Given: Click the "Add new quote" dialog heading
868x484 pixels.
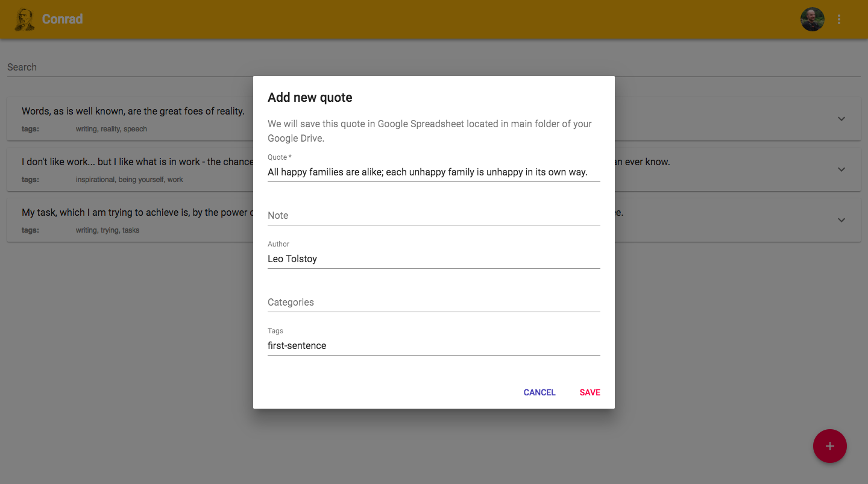Looking at the screenshot, I should click(310, 98).
